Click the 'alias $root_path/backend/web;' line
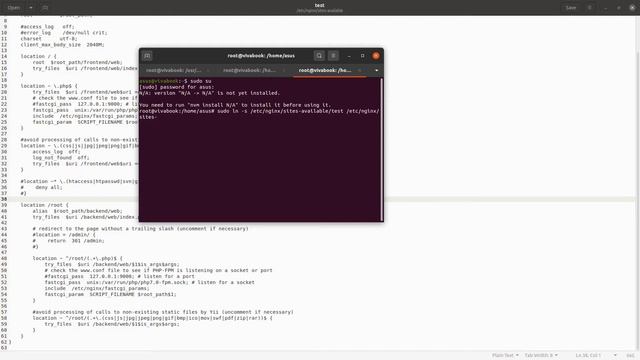 tap(77, 211)
